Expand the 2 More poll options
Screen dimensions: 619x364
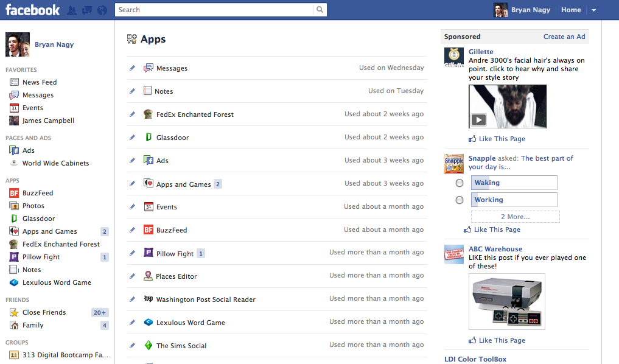pyautogui.click(x=515, y=217)
